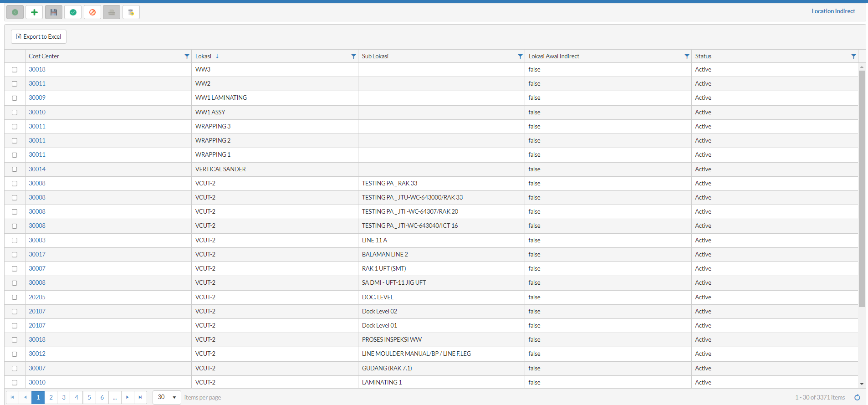Open the Status column filter icon
868x405 pixels.
pyautogui.click(x=853, y=56)
